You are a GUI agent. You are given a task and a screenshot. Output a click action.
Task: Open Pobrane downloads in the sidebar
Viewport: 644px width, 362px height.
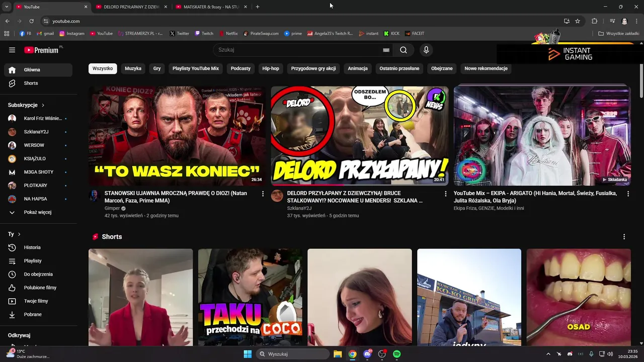pyautogui.click(x=38, y=314)
